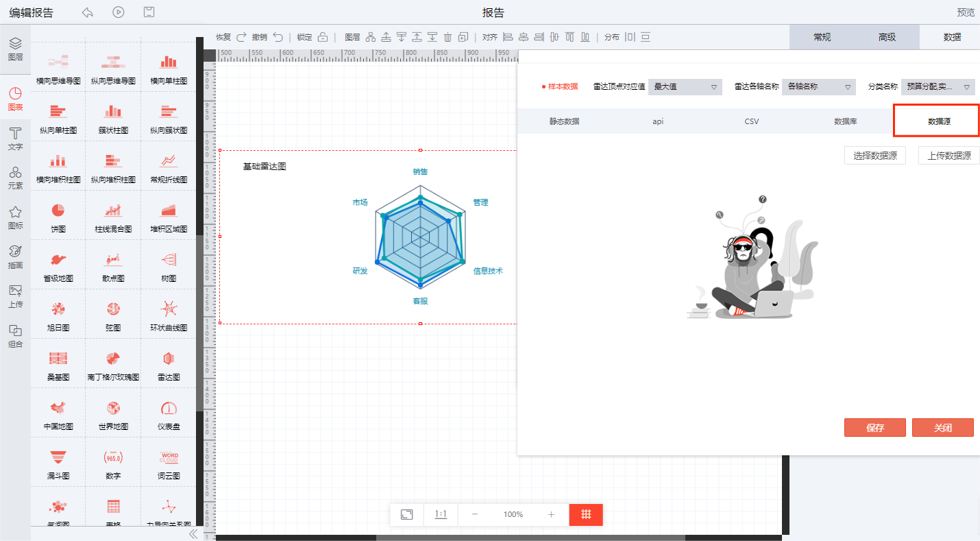The width and height of the screenshot is (980, 541).
Task: Click the 保存 save button
Action: pos(875,427)
